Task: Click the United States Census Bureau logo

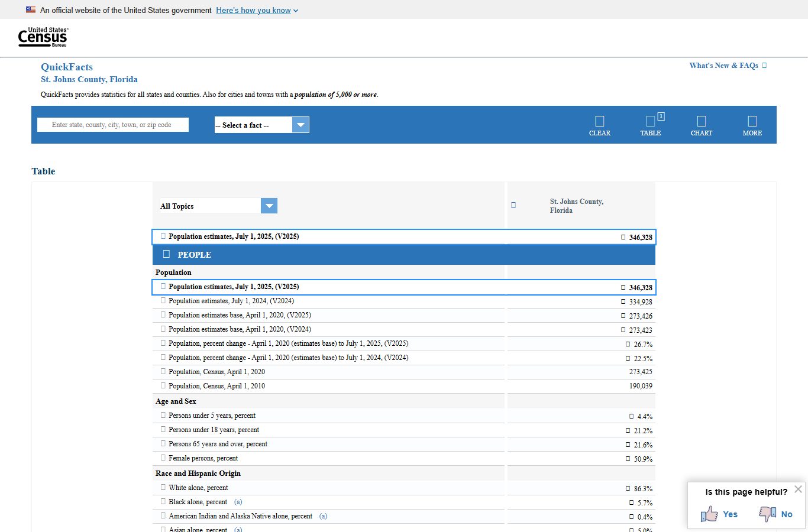Action: [x=43, y=37]
